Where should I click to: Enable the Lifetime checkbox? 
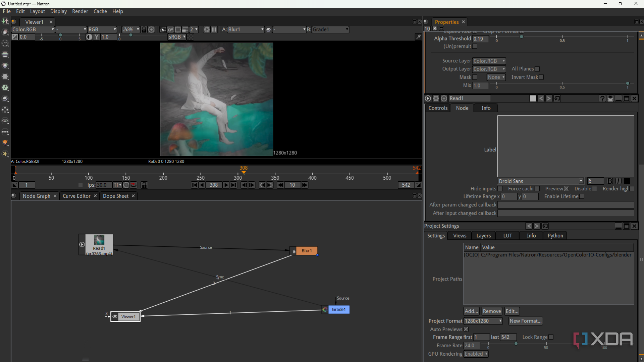click(x=582, y=196)
